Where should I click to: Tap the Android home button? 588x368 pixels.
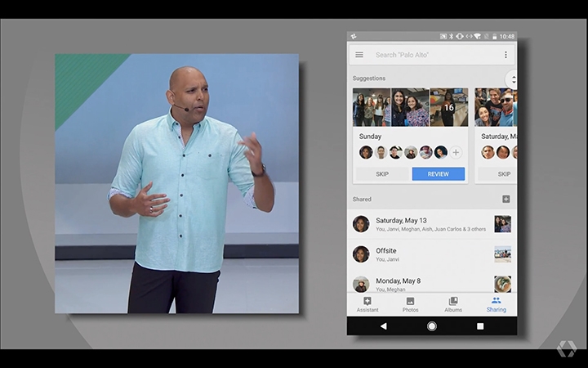[x=432, y=326]
